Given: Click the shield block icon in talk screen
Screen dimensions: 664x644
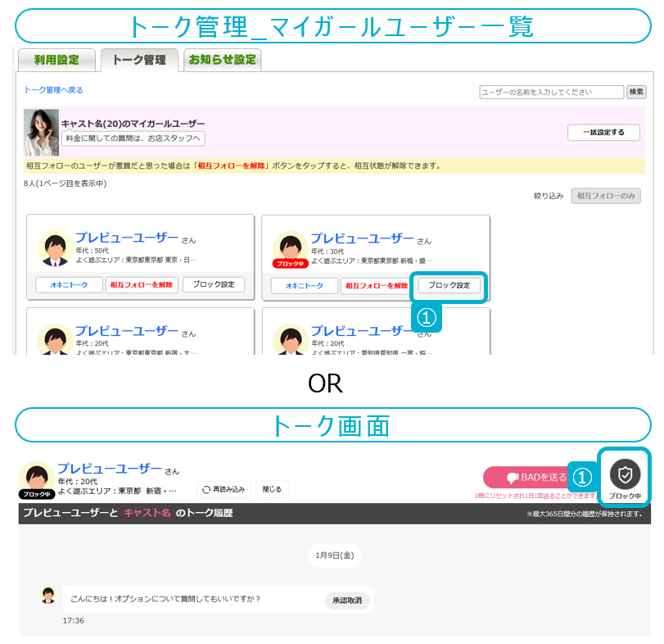Looking at the screenshot, I should point(626,474).
